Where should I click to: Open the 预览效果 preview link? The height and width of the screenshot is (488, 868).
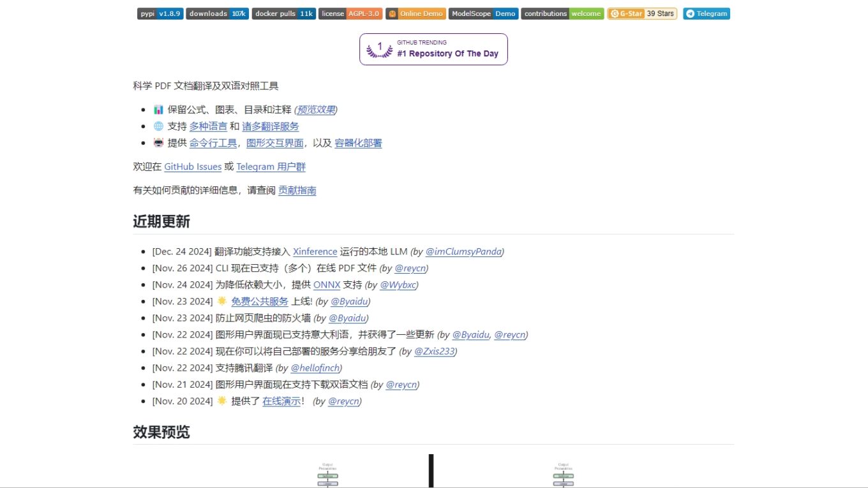pyautogui.click(x=316, y=110)
